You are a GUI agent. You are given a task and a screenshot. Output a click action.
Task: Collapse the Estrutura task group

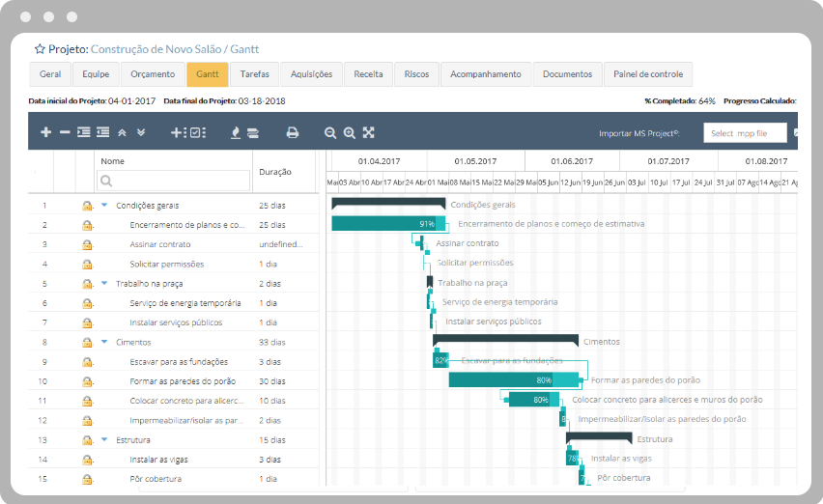tap(104, 439)
